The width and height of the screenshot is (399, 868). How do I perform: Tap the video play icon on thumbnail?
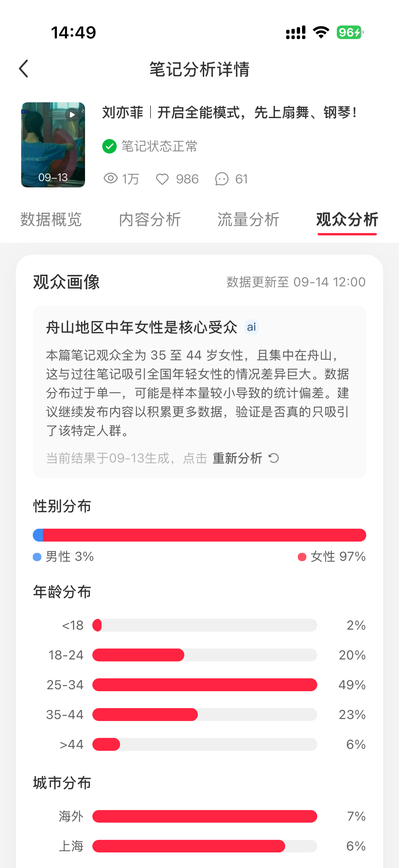point(72,115)
